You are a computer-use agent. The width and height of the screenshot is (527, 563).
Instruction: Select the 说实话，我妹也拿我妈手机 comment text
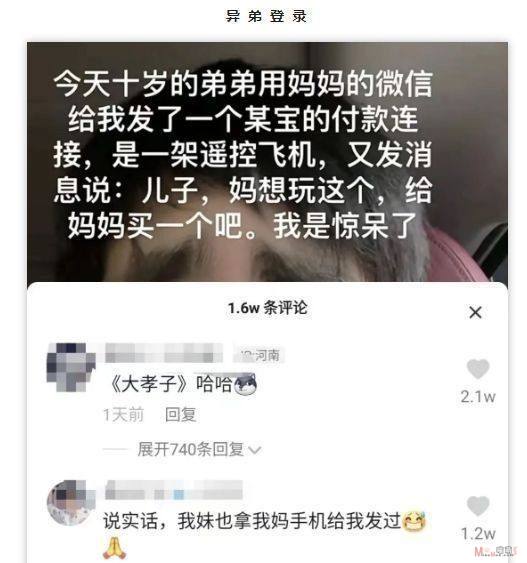[x=252, y=521]
